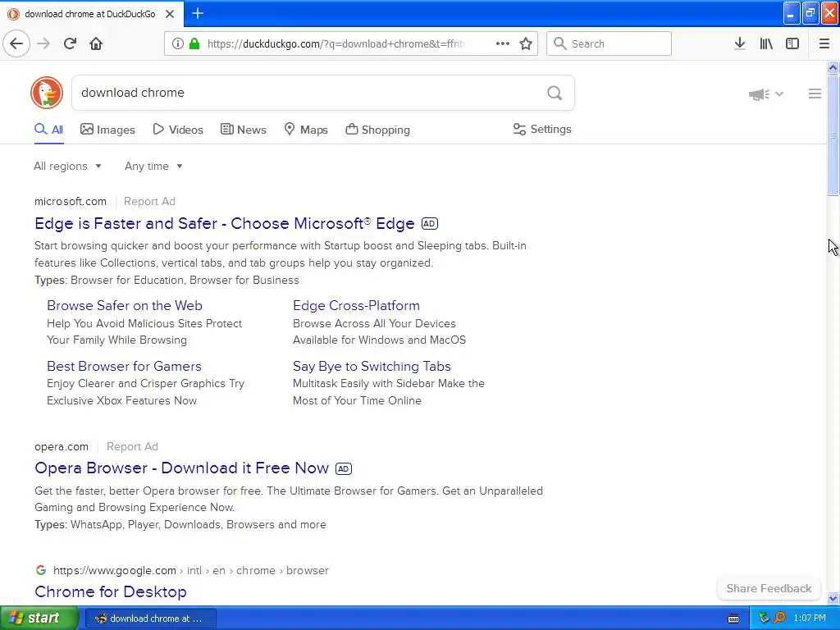Open the Firefox library icon

pos(766,43)
